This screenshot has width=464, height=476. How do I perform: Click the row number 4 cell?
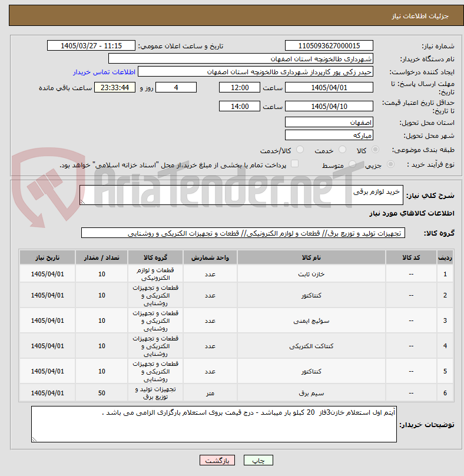point(445,346)
